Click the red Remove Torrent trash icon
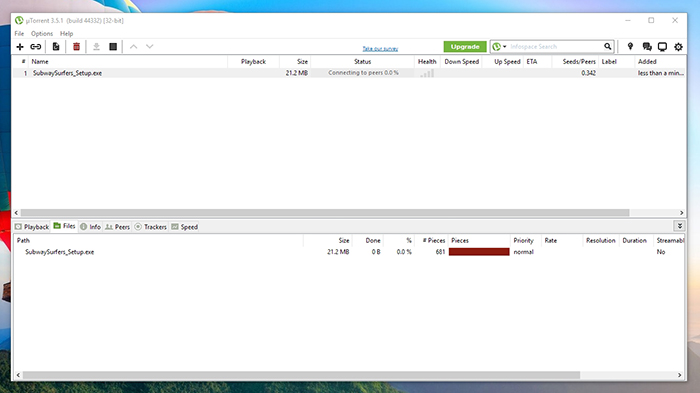Screen dimensions: 700x393 tap(76, 46)
